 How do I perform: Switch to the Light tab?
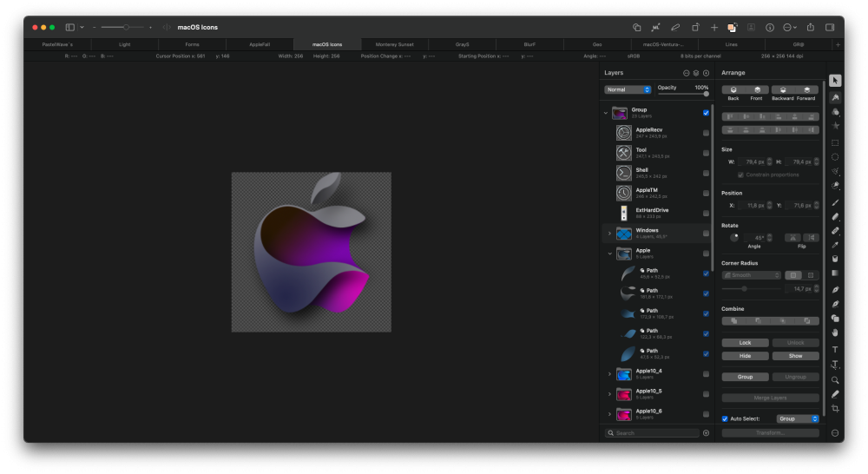tap(124, 44)
